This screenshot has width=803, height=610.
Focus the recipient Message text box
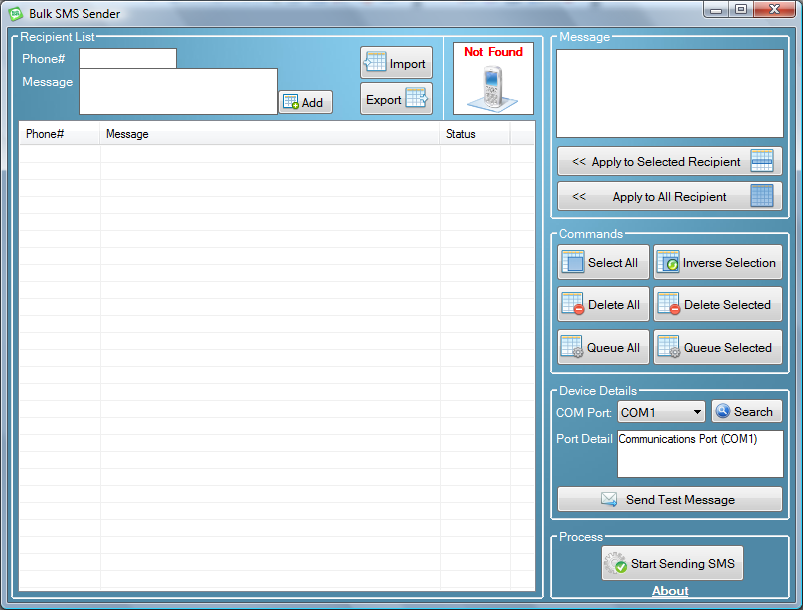(178, 92)
